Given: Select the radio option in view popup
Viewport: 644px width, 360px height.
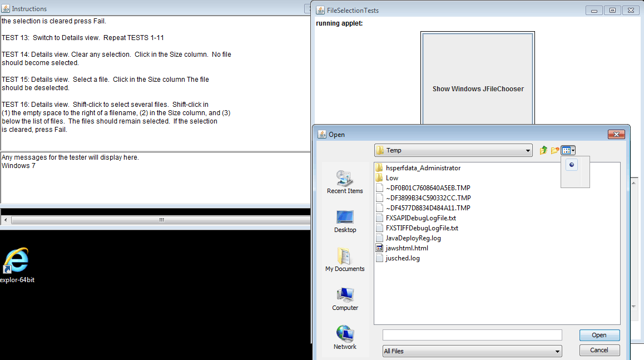Looking at the screenshot, I should coord(571,165).
